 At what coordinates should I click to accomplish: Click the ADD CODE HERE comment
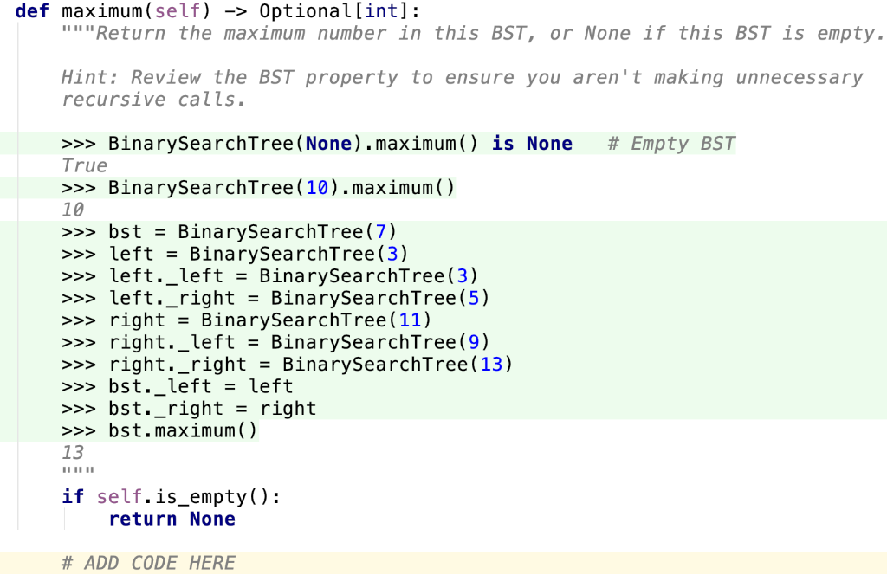[147, 562]
